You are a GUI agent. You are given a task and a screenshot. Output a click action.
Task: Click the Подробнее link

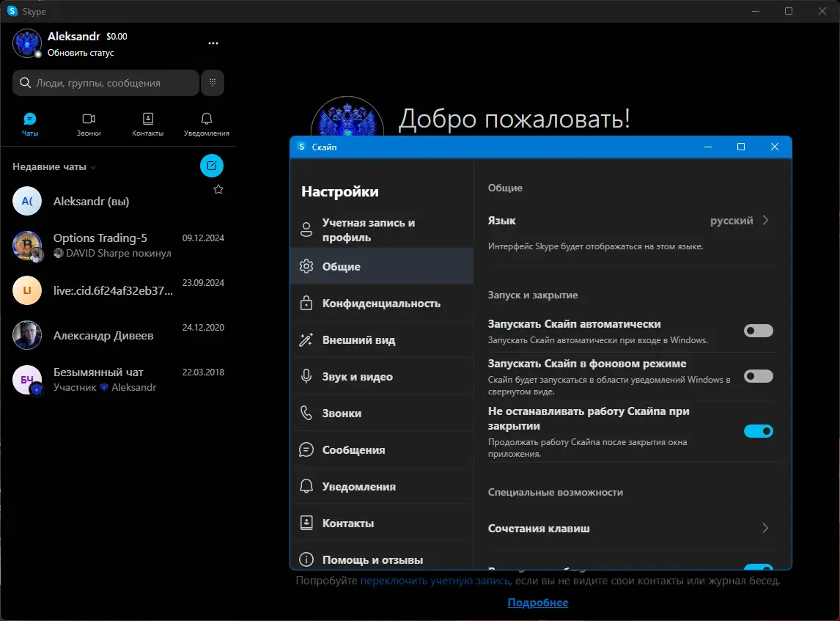click(x=537, y=602)
